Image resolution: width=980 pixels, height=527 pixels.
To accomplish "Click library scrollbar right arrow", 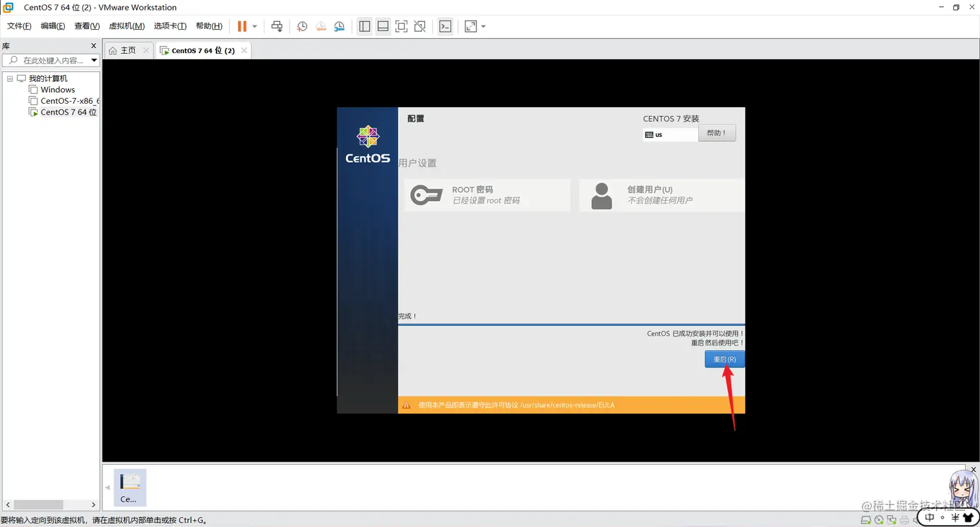I will point(93,504).
